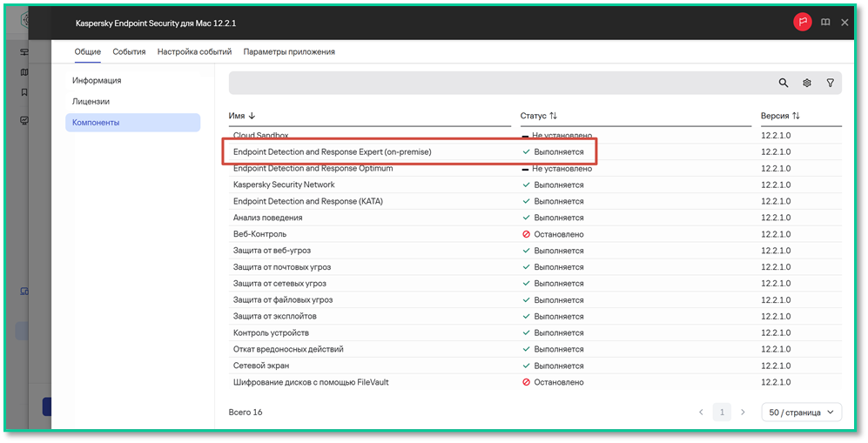Screen dimensions: 868x443
Task: Click the red flag icon in header
Action: (x=802, y=22)
